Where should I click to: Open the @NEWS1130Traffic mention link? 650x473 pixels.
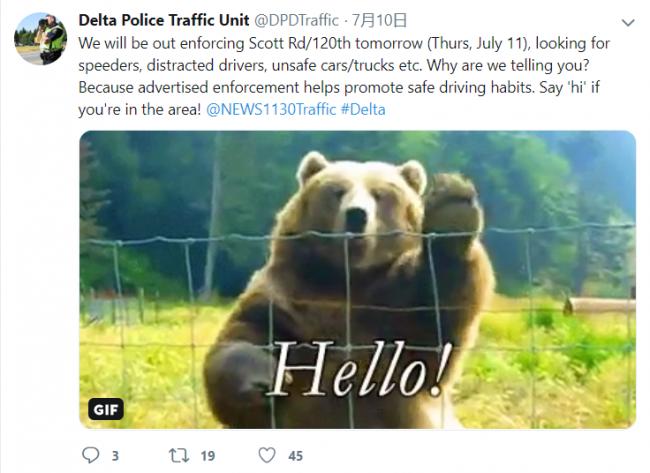(271, 109)
